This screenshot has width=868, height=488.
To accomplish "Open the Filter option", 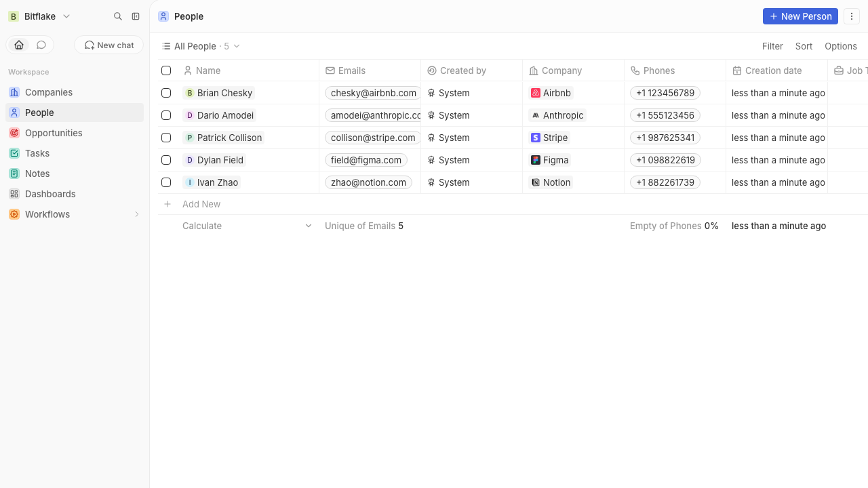I will [x=772, y=46].
